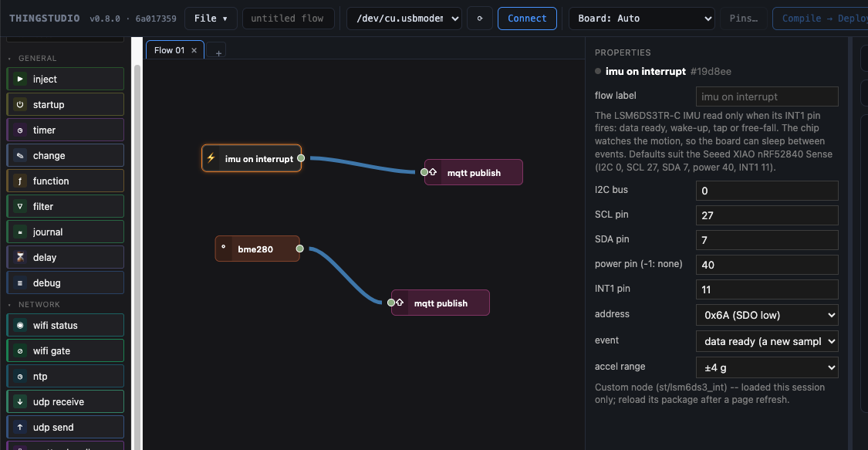Screen dimensions: 868x450
Task: Click the wifi gate node icon
Action: coord(20,351)
